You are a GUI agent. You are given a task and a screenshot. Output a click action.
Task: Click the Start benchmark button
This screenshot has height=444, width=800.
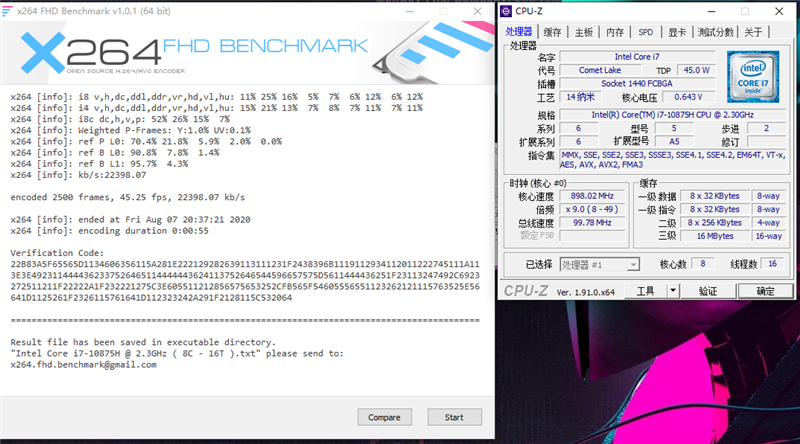[x=454, y=417]
